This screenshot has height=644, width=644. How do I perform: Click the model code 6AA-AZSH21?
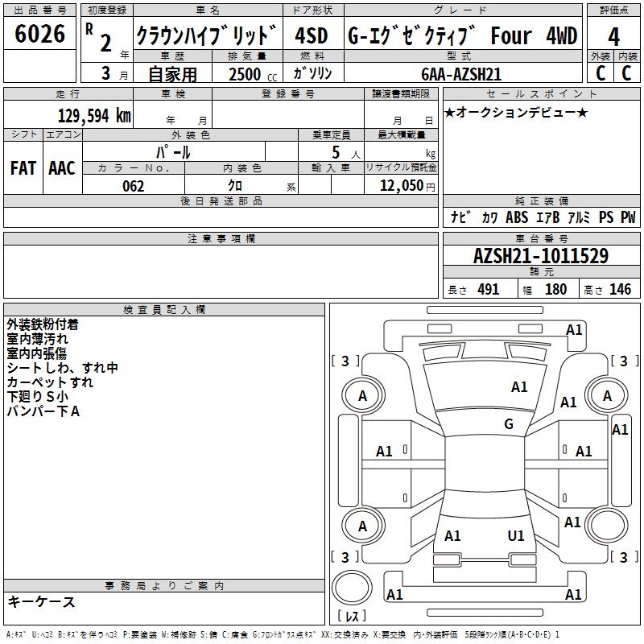(461, 74)
